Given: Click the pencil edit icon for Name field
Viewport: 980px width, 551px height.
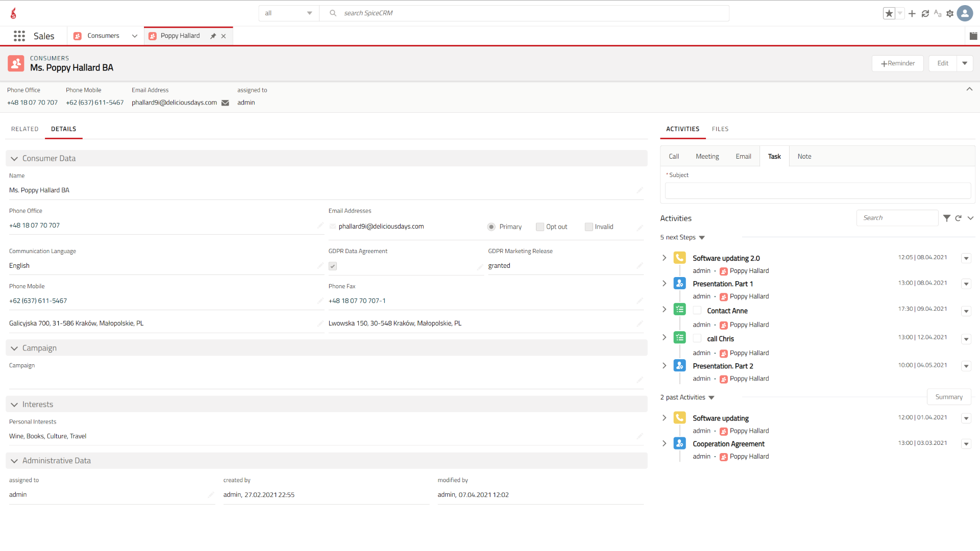Looking at the screenshot, I should [640, 190].
